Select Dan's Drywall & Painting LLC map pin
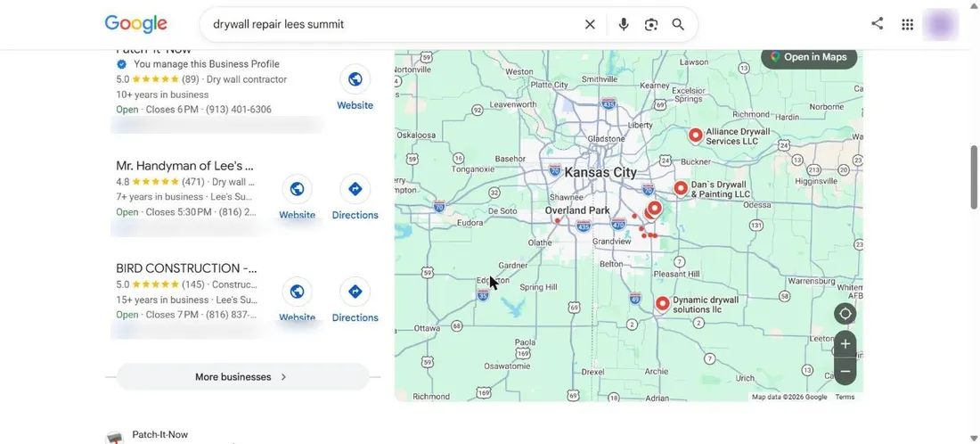Image resolution: width=980 pixels, height=444 pixels. (681, 187)
